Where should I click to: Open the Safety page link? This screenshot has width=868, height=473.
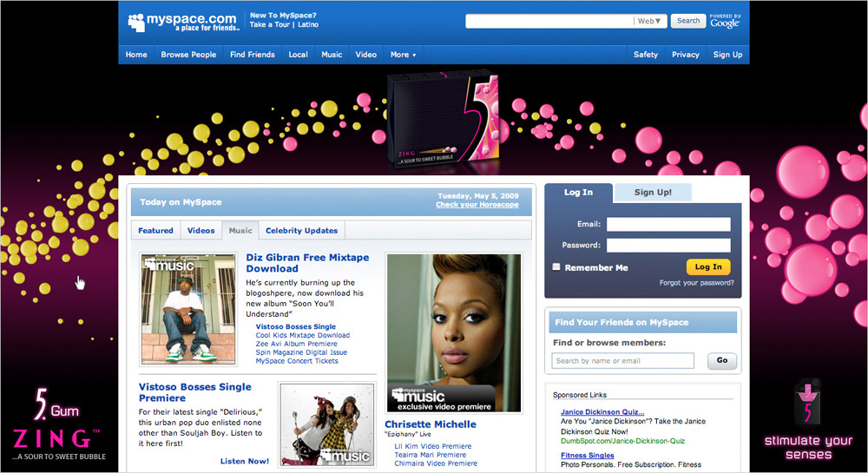coord(646,55)
